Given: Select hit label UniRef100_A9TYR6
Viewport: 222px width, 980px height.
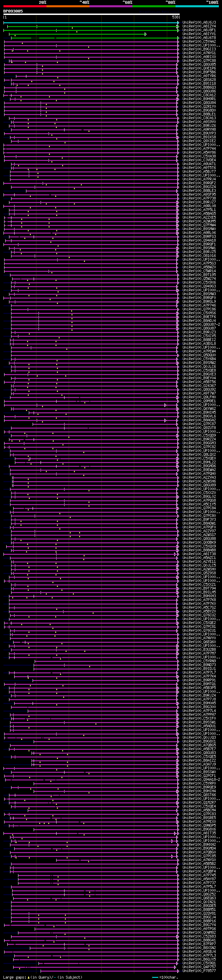Looking at the screenshot, I should pos(199,76).
